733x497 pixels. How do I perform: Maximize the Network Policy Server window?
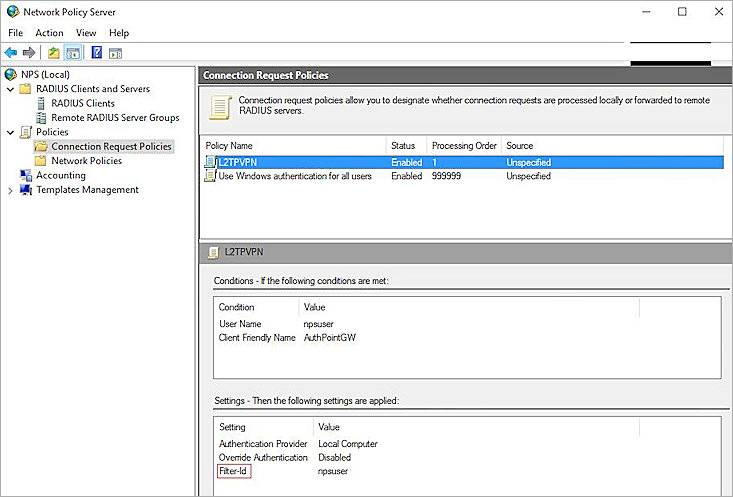pyautogui.click(x=682, y=12)
